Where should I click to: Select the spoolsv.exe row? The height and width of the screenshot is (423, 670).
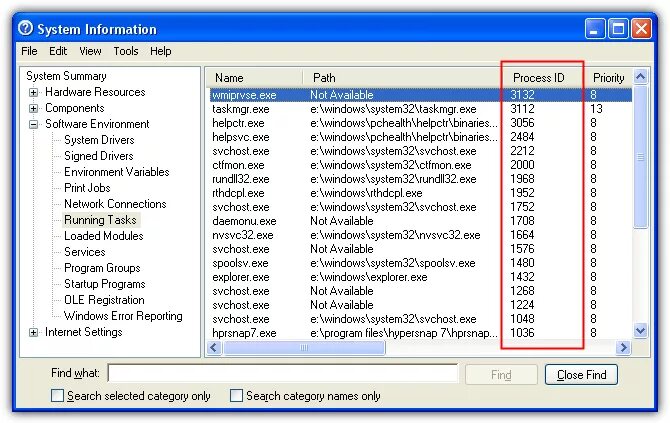tap(420, 263)
